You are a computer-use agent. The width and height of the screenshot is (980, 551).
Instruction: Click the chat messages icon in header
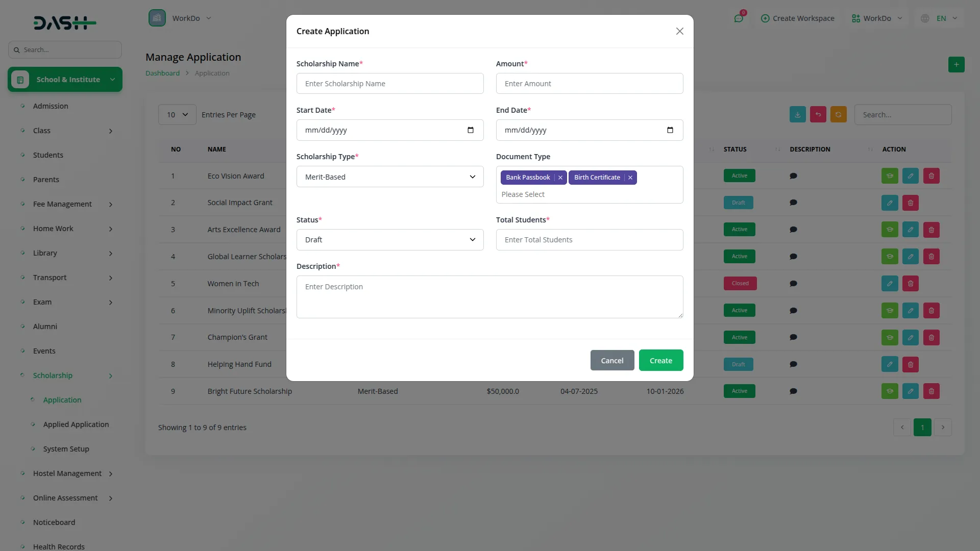pos(739,18)
